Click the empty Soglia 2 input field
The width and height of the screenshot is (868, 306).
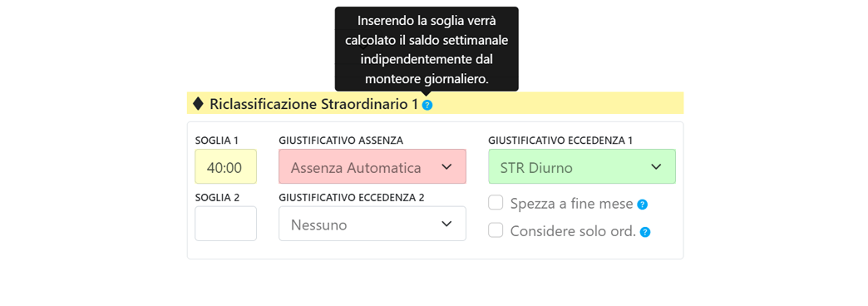pyautogui.click(x=226, y=225)
